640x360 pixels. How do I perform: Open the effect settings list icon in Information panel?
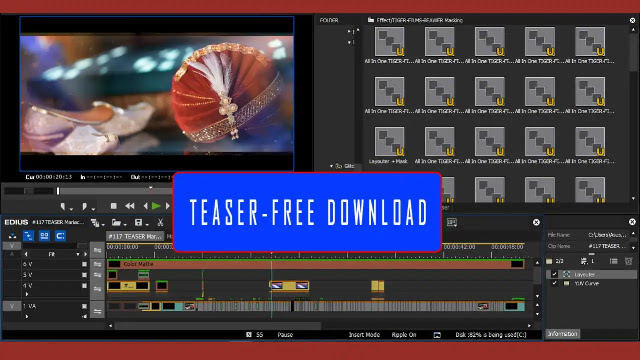613,261
